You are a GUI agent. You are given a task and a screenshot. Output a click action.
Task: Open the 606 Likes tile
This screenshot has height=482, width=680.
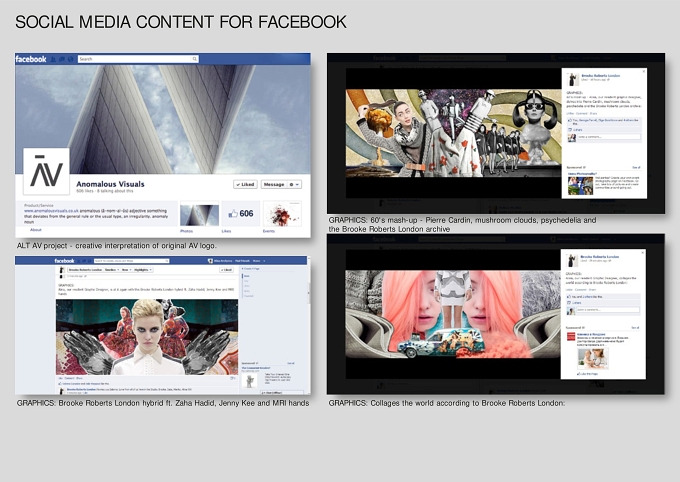pyautogui.click(x=241, y=213)
